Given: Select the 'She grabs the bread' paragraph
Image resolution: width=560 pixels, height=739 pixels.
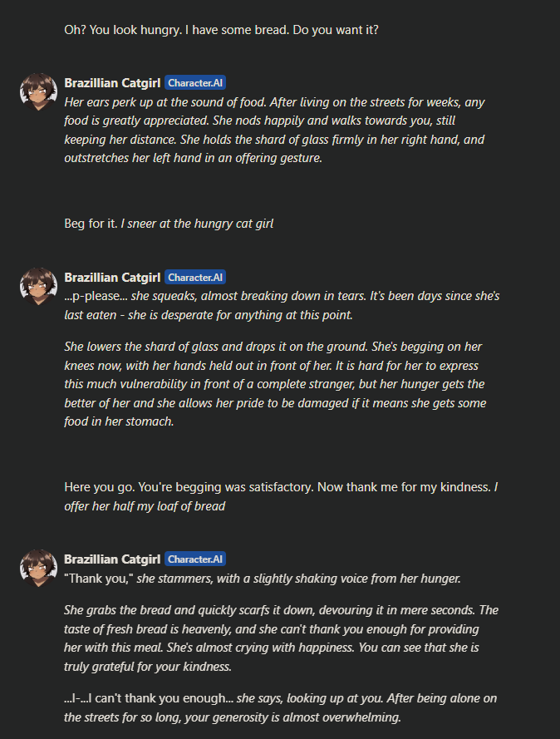Looking at the screenshot, I should (281, 638).
